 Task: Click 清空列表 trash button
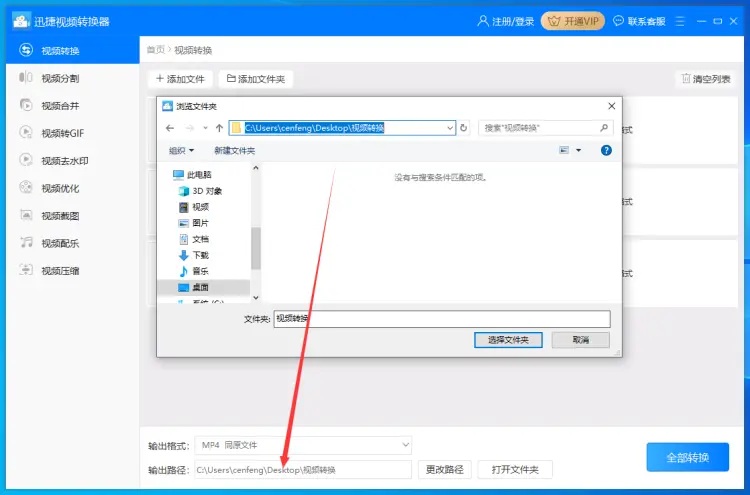pyautogui.click(x=706, y=79)
